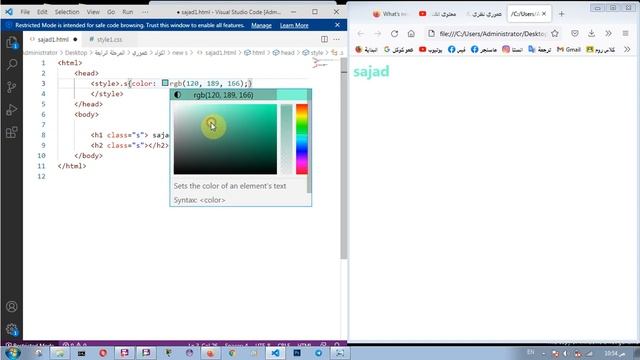Click line number 7 in the gutter
Screen dimensions: 640x360
(x=43, y=124)
